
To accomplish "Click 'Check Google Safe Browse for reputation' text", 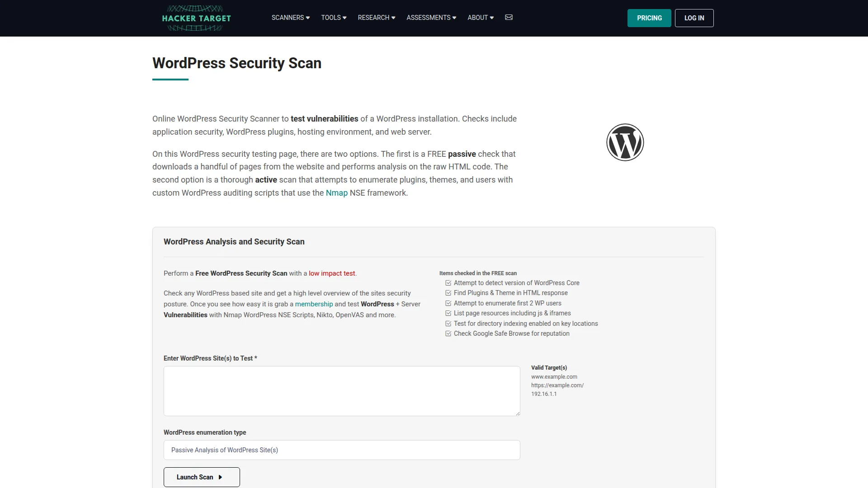I will coord(511,333).
